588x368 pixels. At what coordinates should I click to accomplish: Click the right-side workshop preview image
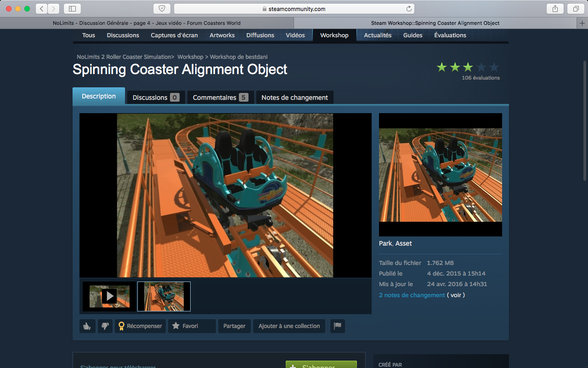point(440,175)
